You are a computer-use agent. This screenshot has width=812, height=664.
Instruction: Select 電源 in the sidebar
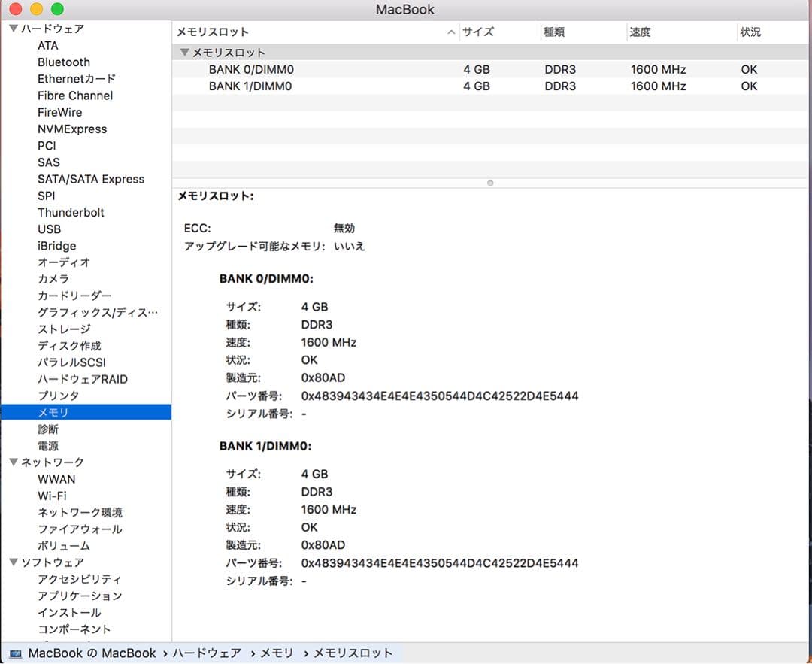click(x=48, y=445)
